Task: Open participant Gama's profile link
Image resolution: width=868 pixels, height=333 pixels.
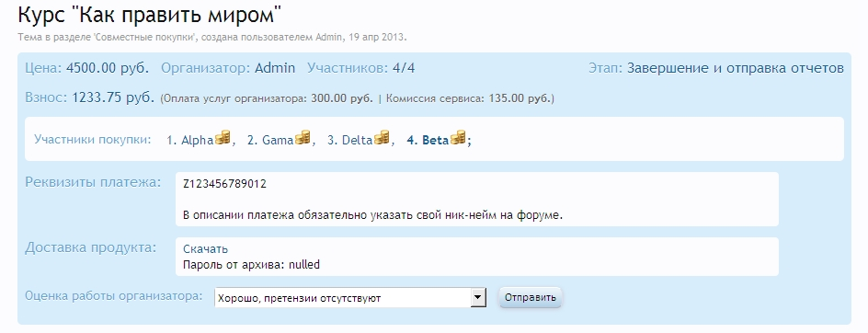Action: [x=278, y=140]
